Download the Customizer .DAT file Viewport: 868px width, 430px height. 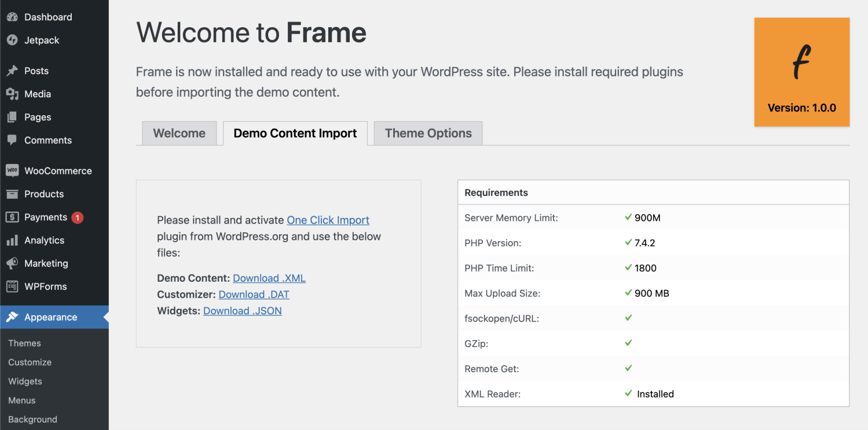tap(254, 294)
